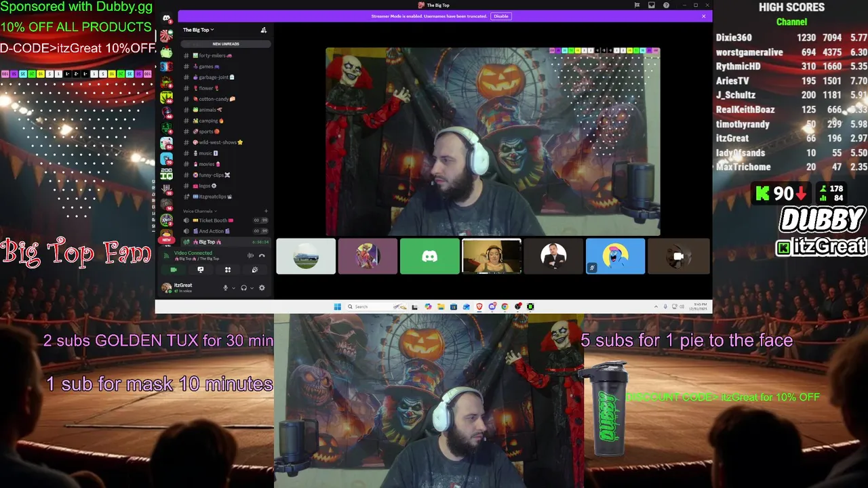Open the soundboard button
868x488 pixels.
(x=255, y=270)
